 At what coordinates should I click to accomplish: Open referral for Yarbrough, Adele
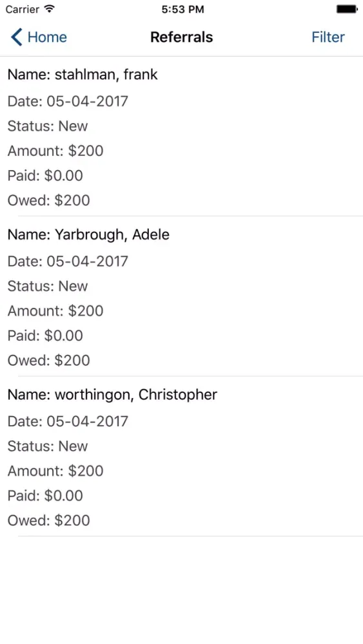click(x=181, y=296)
